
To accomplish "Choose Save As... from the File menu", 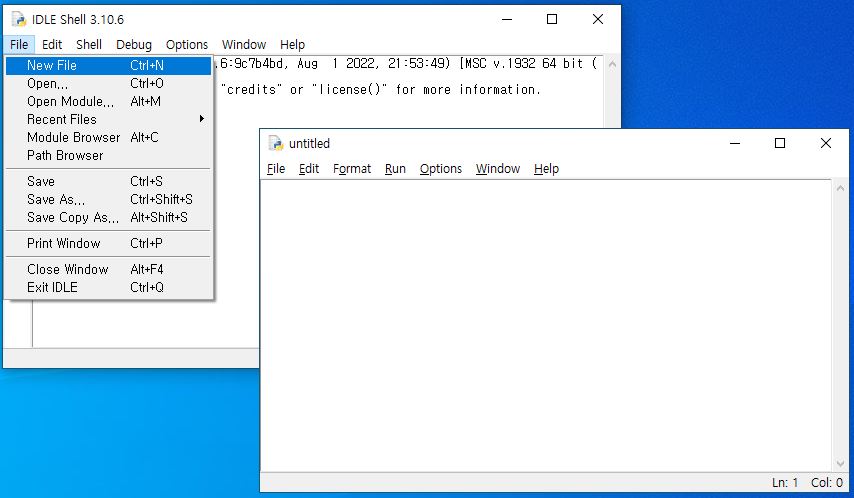I will 108,199.
